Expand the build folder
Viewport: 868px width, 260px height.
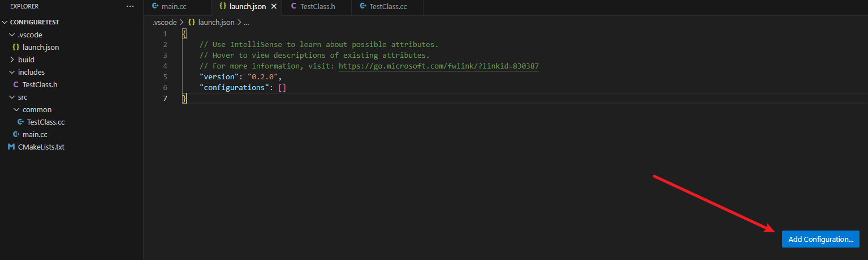coord(12,59)
